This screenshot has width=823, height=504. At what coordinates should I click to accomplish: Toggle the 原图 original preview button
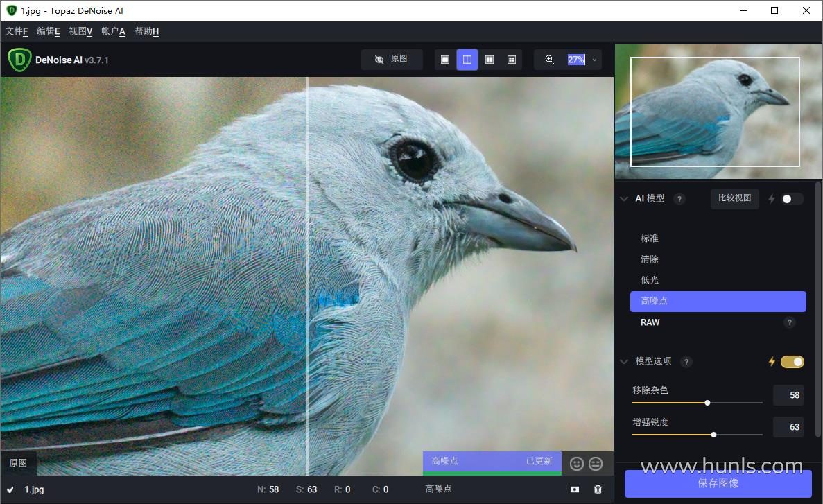coord(392,60)
